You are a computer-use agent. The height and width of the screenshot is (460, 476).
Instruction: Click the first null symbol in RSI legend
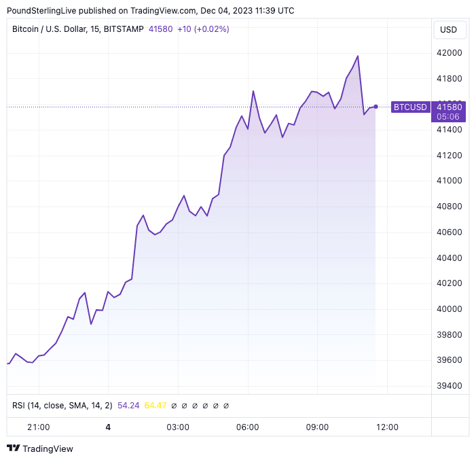click(x=174, y=406)
